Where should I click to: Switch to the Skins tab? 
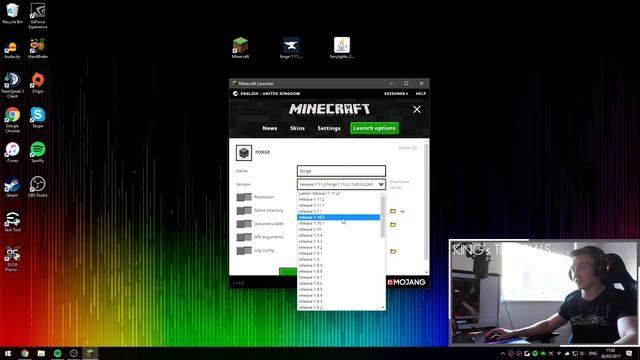tap(297, 128)
